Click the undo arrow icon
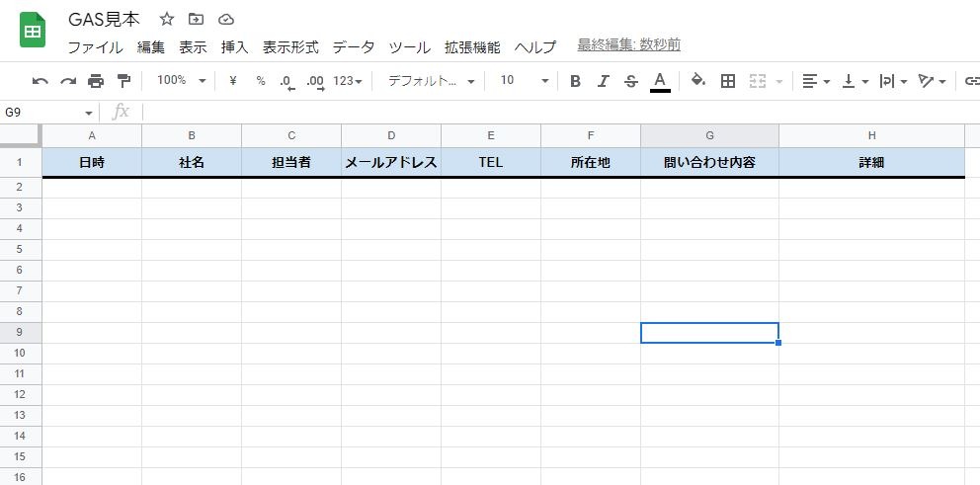The image size is (980, 485). tap(40, 81)
